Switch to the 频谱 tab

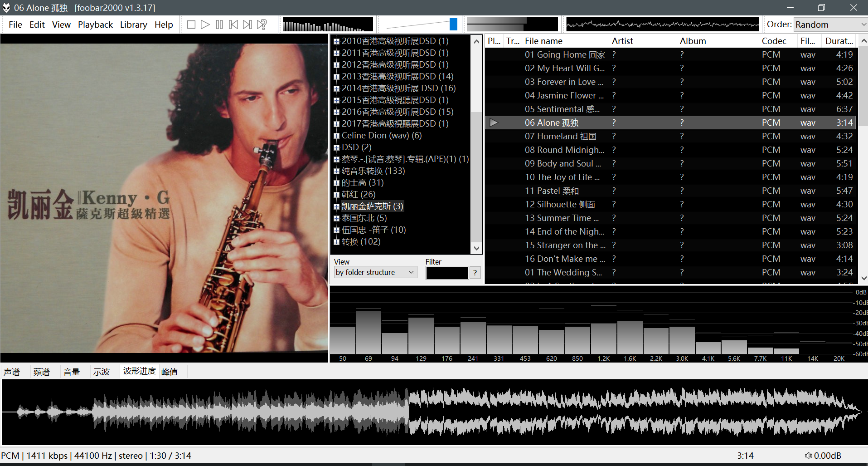pyautogui.click(x=42, y=372)
